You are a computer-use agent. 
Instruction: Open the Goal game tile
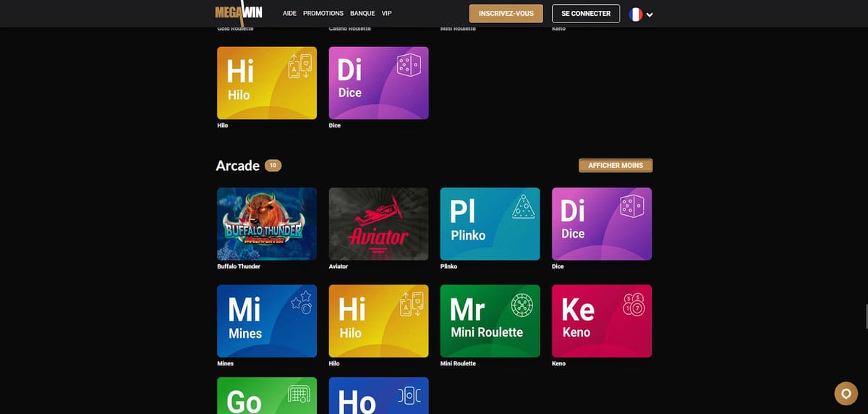tap(266, 395)
